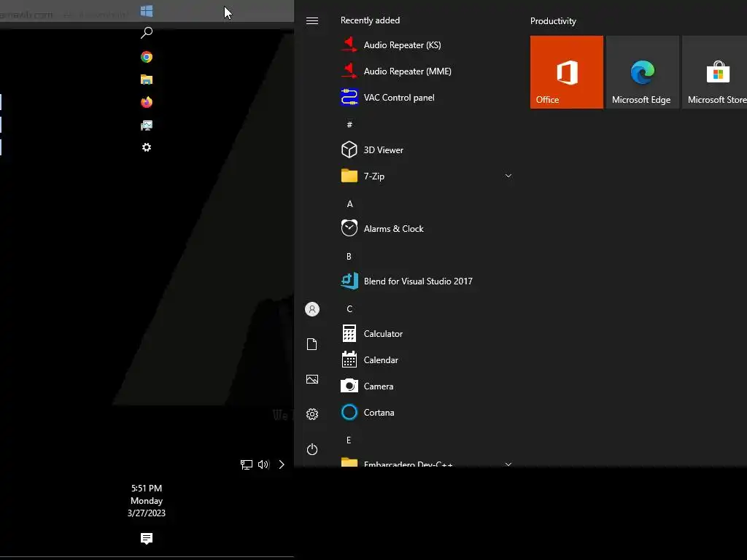Screen dimensions: 747x560
Task: Launch Audio Repeater (MME)
Action: pos(426,71)
